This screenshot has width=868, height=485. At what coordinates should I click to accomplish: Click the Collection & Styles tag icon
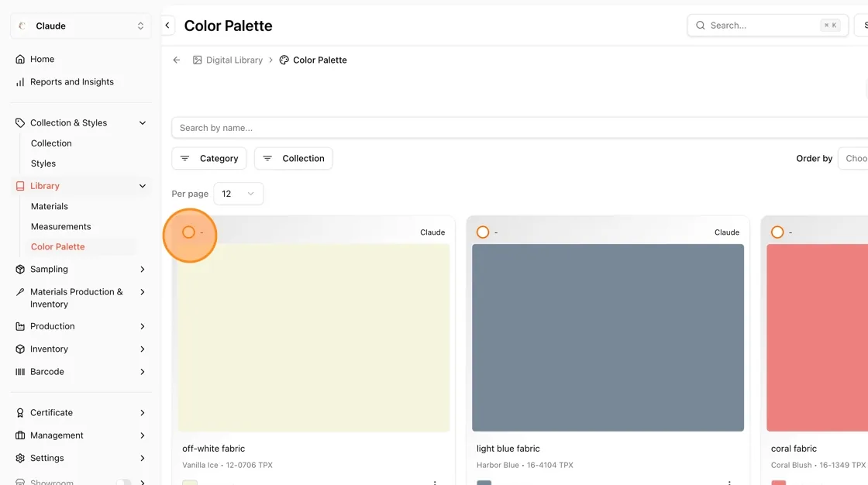point(20,123)
